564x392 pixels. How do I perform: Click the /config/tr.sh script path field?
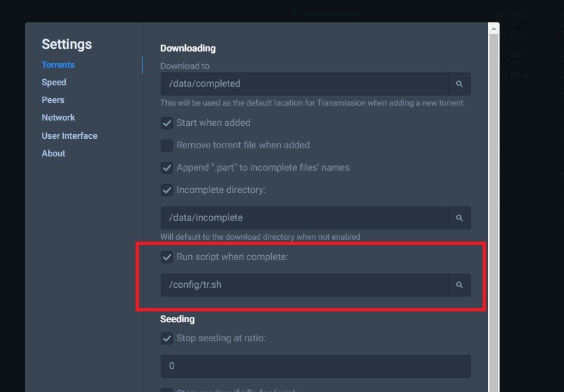[304, 285]
